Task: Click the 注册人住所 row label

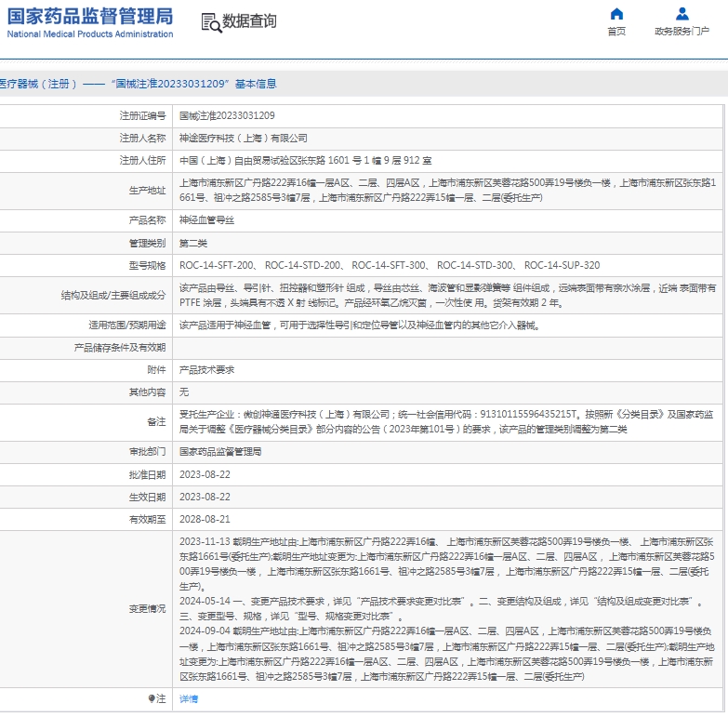Action: (142, 160)
